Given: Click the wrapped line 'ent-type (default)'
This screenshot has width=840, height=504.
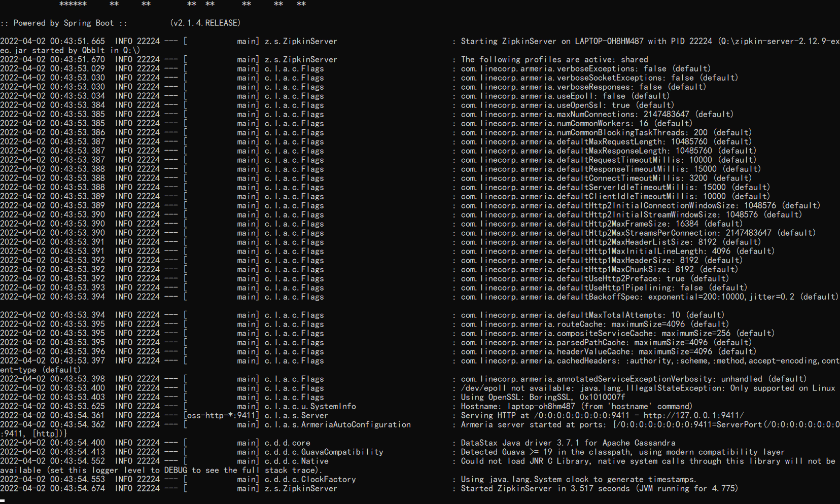Looking at the screenshot, I should tap(41, 370).
